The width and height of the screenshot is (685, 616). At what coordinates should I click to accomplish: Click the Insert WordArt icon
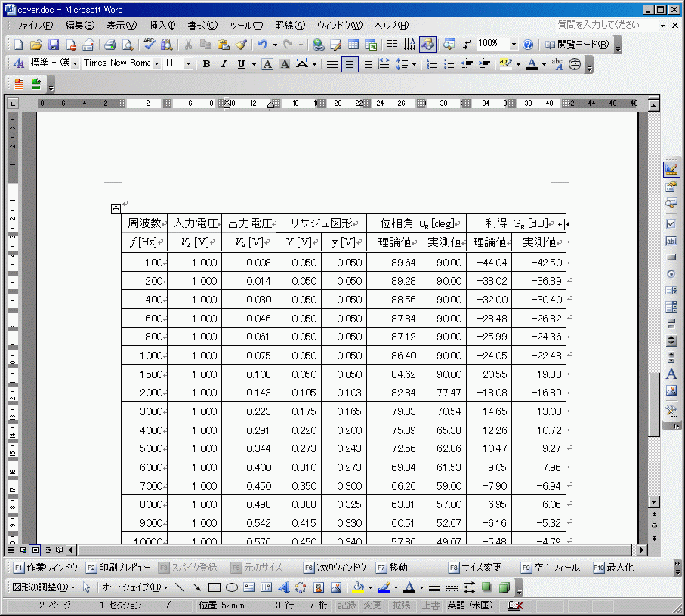pos(284,587)
